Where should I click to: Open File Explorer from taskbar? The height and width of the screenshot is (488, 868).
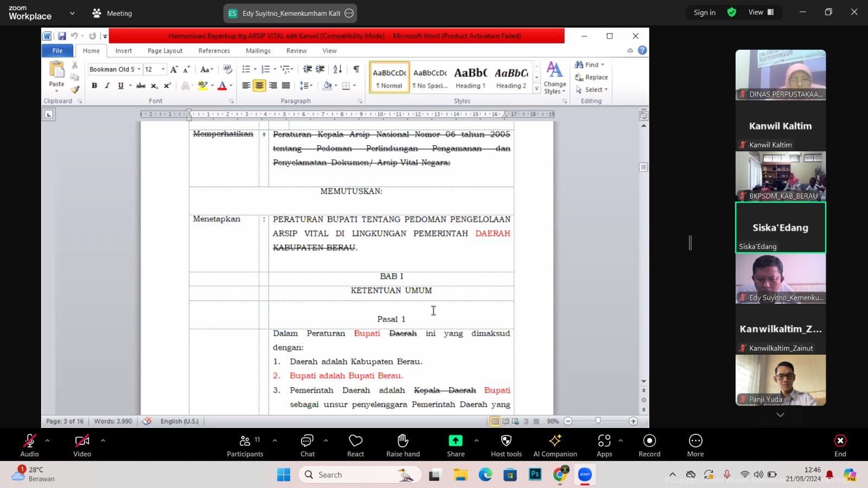461,475
